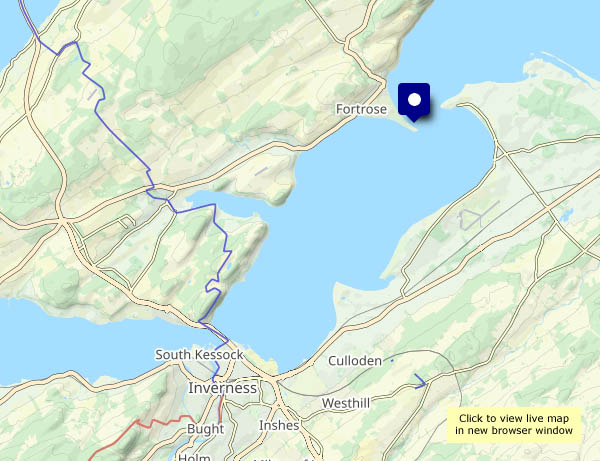Click the blue route line at top-left corner
600x461 pixels.
click(29, 19)
